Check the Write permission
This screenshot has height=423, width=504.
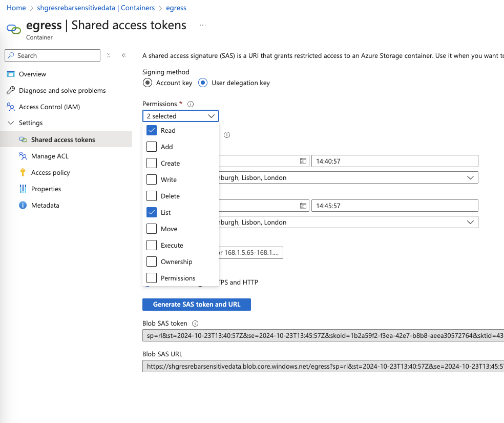tap(152, 179)
